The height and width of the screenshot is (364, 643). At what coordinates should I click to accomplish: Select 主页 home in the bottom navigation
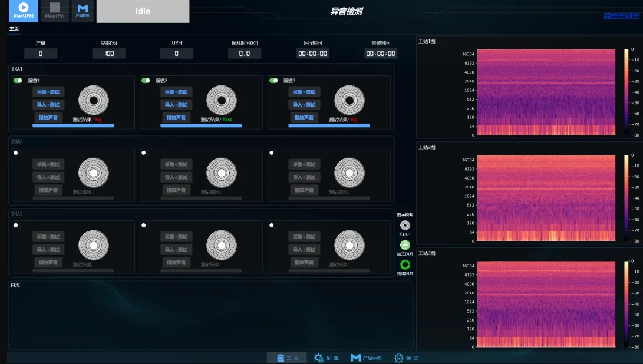[x=287, y=358]
